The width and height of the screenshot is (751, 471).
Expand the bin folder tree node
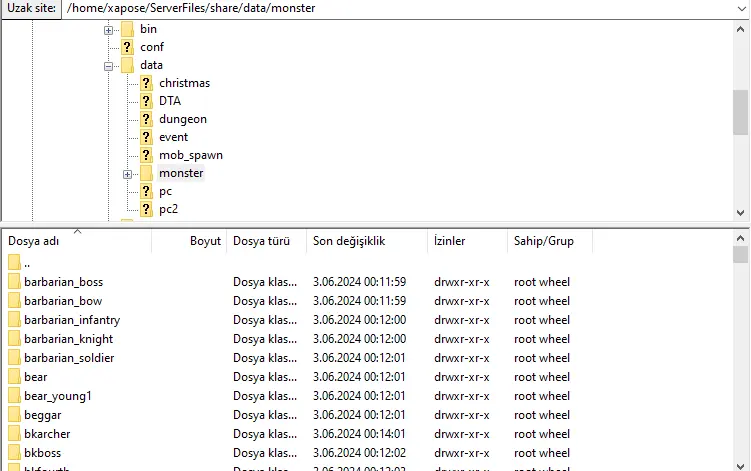pyautogui.click(x=109, y=30)
